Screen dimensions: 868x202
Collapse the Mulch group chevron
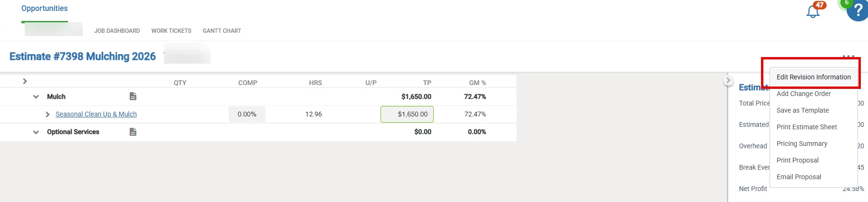pos(36,96)
